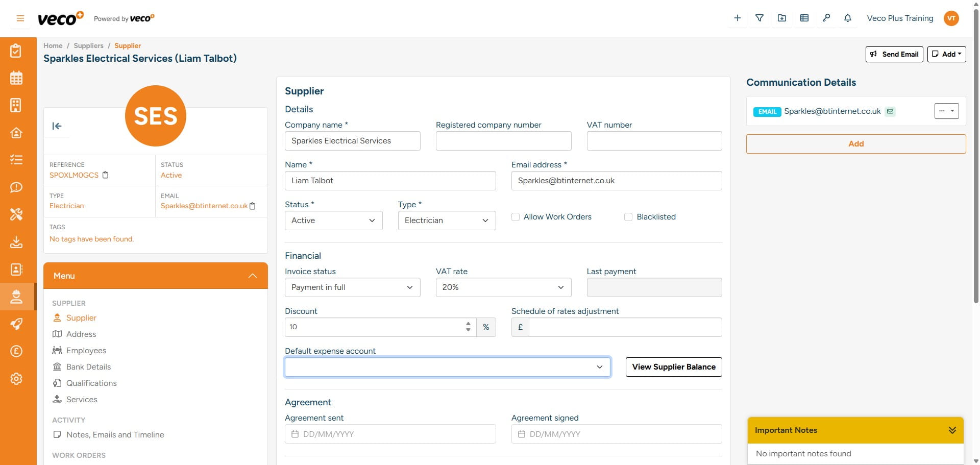Copy the reference SPOXLM0GCS using copy icon
The height and width of the screenshot is (465, 980).
point(106,175)
